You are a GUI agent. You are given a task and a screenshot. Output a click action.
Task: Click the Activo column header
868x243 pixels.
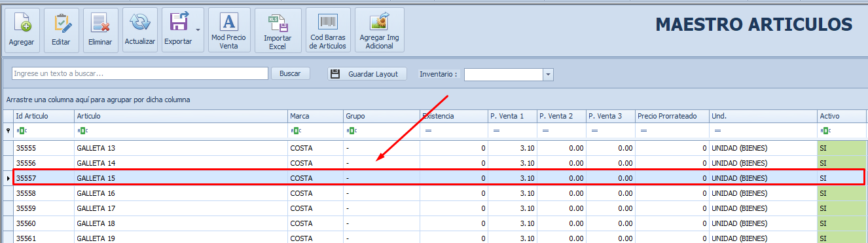(842, 116)
